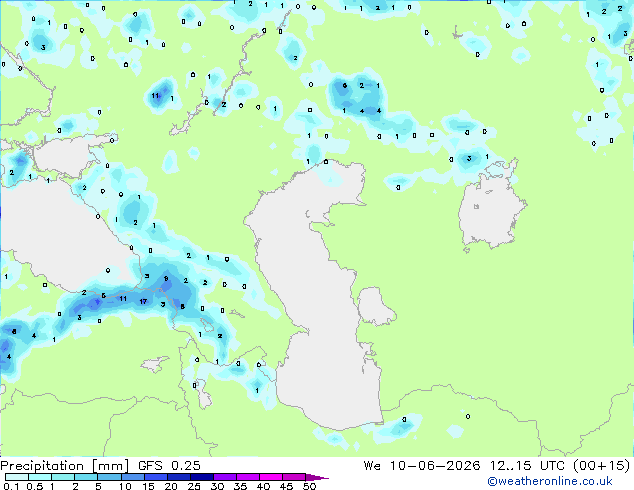Screen dimensions: 634x490
Task: Click the 'We 10-06-2026' date text
Action: pos(422,466)
